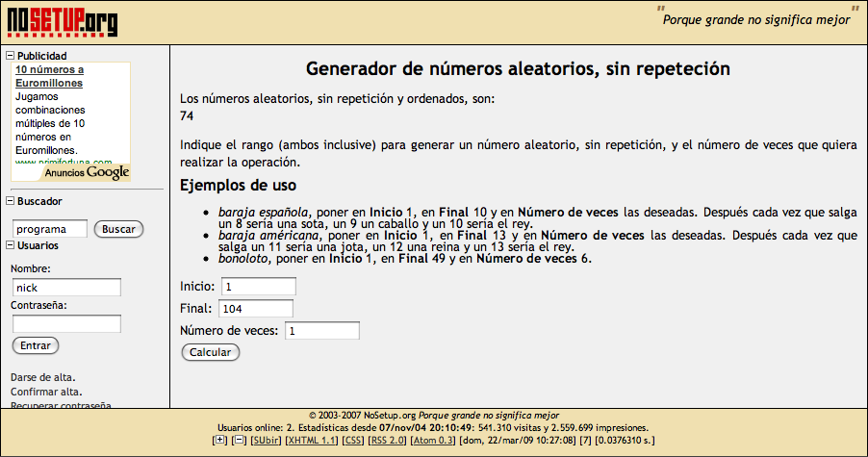Collapse the Buscador section
The height and width of the screenshot is (457, 868).
click(x=10, y=201)
